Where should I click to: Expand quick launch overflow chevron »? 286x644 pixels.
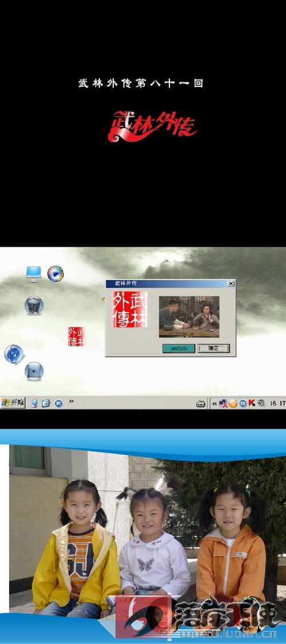click(71, 401)
